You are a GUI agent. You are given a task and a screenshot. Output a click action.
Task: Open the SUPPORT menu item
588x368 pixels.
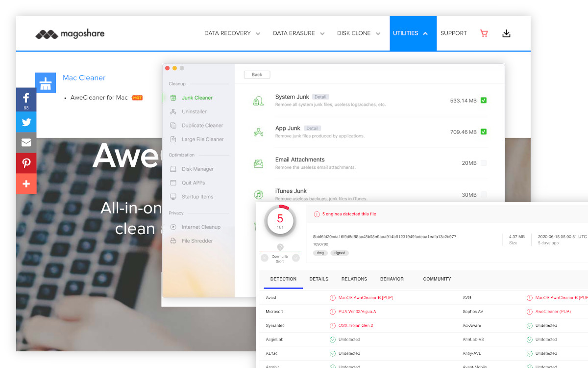coord(454,33)
